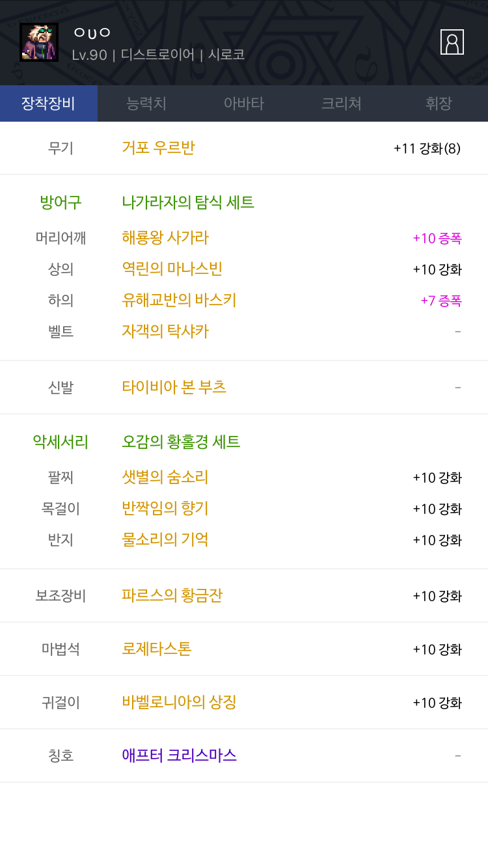
Task: Open shoes item 타이비아 본 부츠
Action: tap(174, 387)
